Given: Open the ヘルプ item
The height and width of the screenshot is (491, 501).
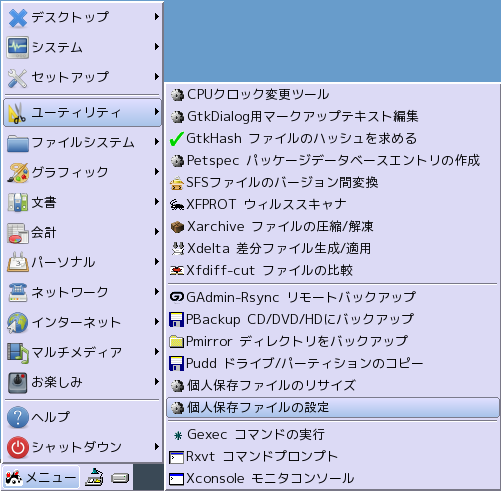Looking at the screenshot, I should [82, 417].
